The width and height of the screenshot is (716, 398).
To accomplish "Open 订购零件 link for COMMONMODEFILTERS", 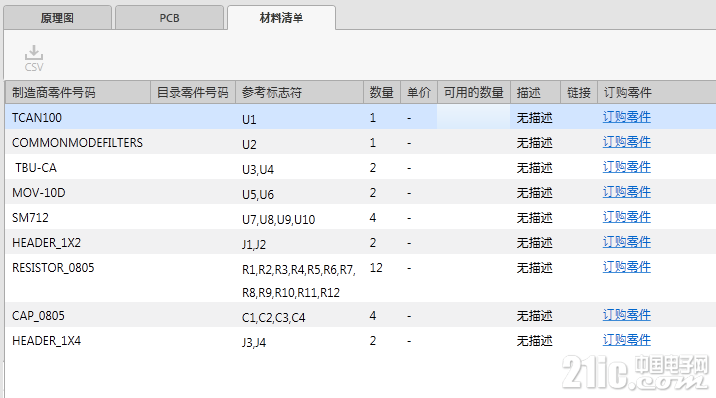I will tap(626, 142).
